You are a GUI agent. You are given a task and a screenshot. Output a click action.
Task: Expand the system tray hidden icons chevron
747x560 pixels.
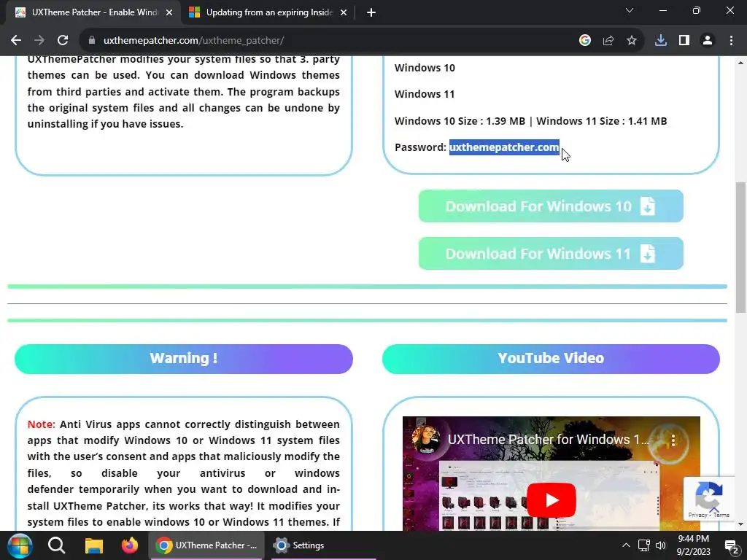tap(626, 545)
